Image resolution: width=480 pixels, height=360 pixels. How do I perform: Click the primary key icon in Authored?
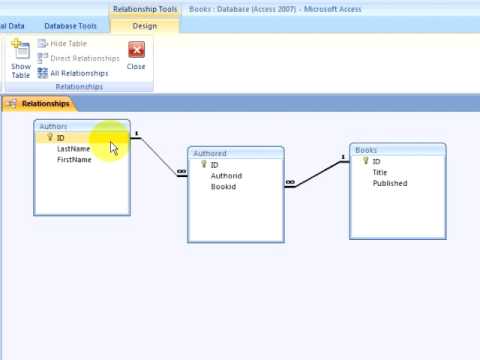(x=204, y=164)
